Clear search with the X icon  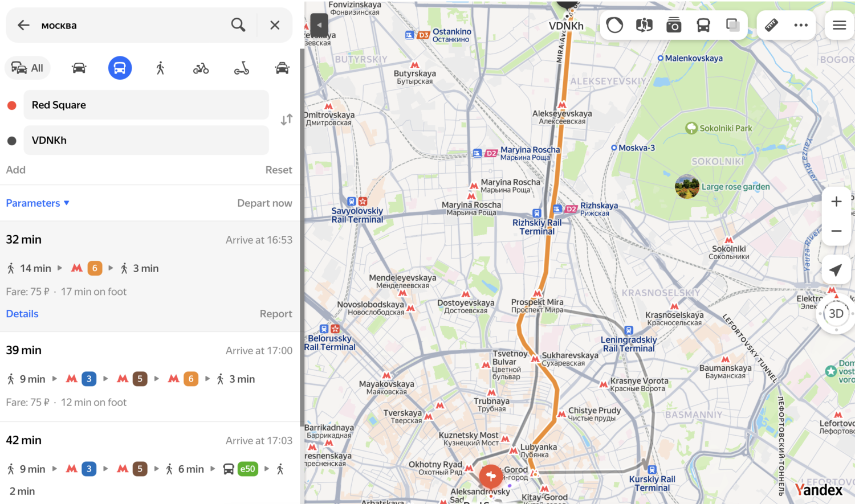275,25
